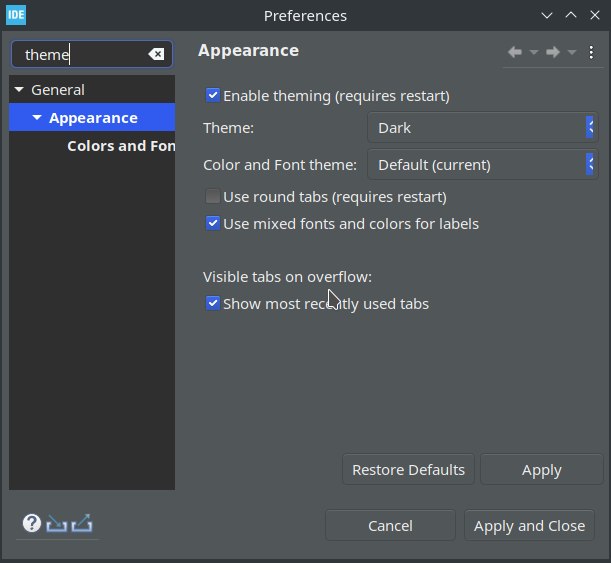Enable Use round tabs checkbox
611x563 pixels.
coord(213,196)
